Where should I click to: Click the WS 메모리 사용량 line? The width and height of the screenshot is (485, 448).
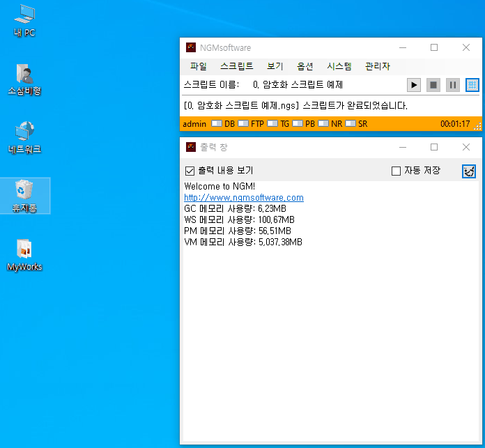click(239, 220)
